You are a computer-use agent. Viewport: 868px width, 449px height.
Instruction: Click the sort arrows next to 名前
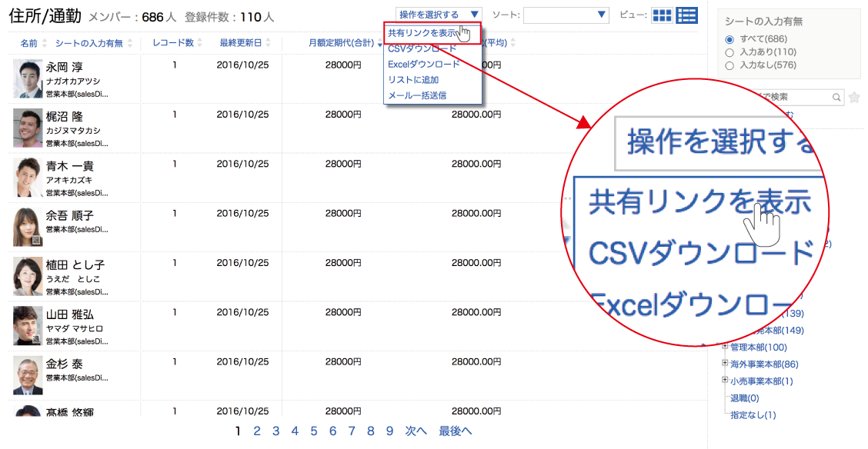pyautogui.click(x=45, y=43)
